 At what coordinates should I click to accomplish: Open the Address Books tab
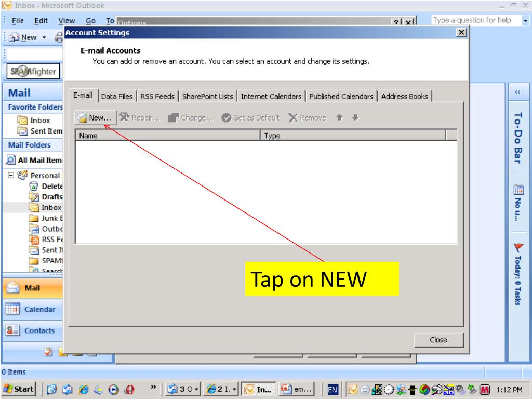(x=404, y=96)
